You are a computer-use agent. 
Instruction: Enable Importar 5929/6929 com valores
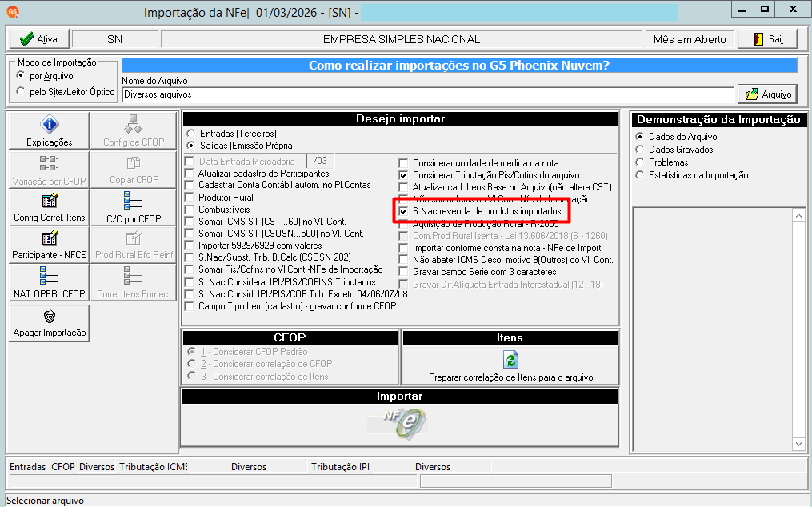coord(190,246)
